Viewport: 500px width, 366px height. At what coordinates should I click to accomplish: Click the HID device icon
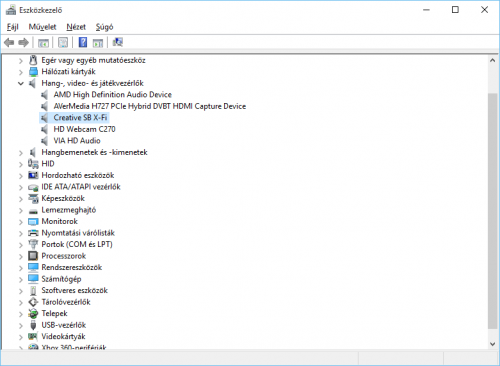pos(33,164)
